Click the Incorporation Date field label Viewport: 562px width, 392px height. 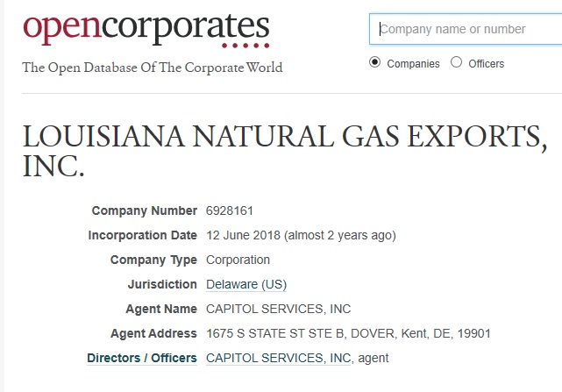[x=143, y=235]
